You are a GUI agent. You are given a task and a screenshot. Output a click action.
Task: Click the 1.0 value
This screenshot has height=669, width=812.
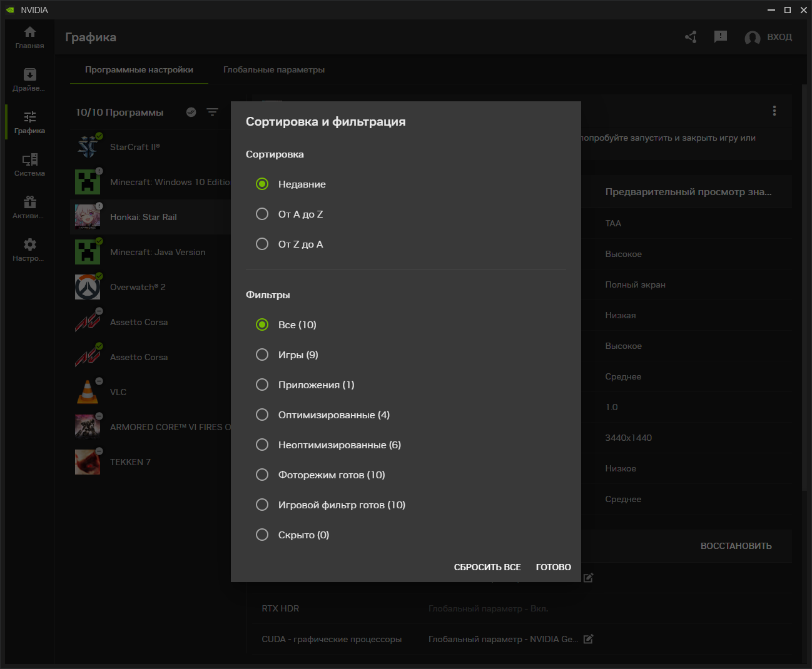(611, 407)
